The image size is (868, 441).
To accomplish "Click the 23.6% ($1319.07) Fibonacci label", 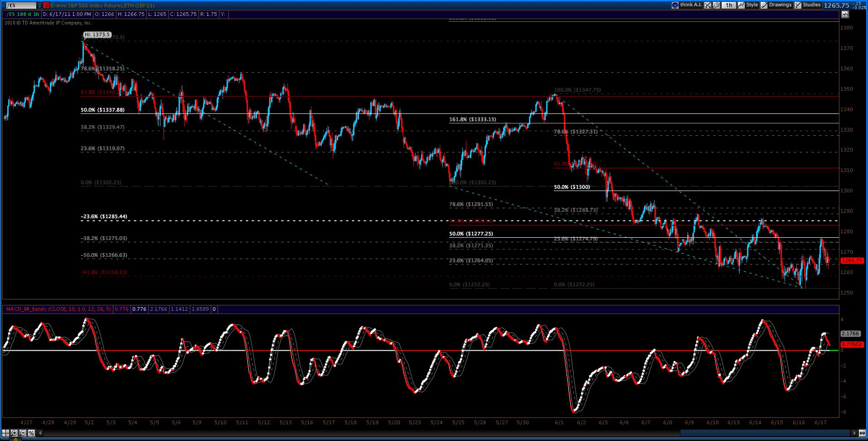I will pos(102,148).
